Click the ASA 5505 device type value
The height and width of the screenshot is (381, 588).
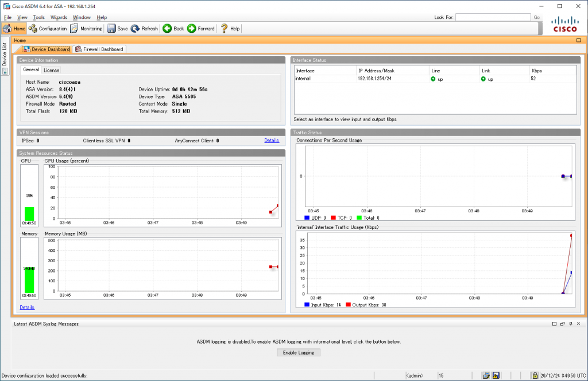tap(184, 96)
